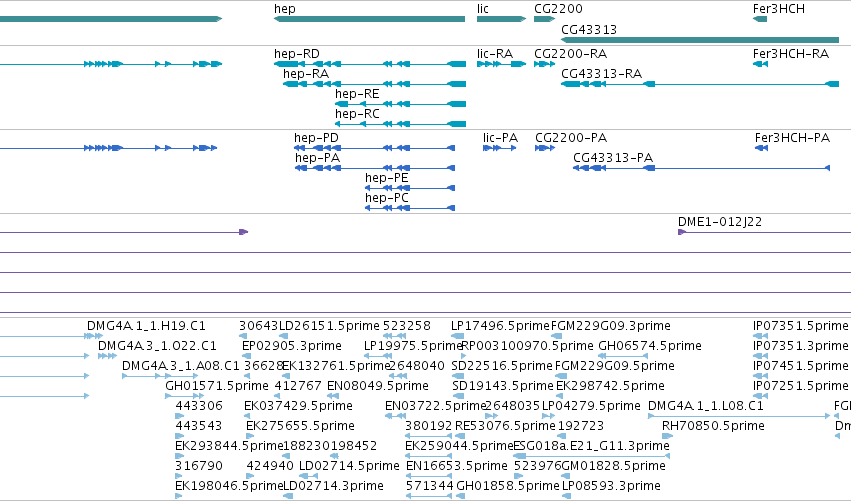This screenshot has width=851, height=501.
Task: Click the lic gene span bar
Action: 501,19
